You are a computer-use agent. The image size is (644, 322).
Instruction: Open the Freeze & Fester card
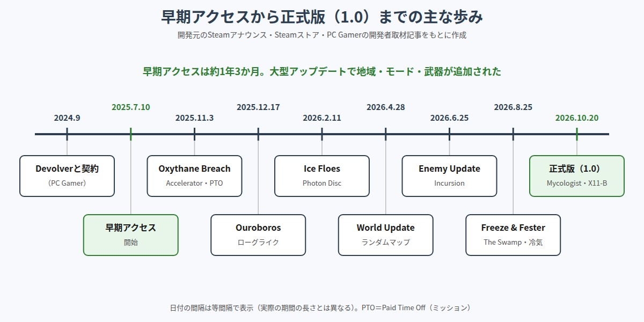click(x=513, y=235)
